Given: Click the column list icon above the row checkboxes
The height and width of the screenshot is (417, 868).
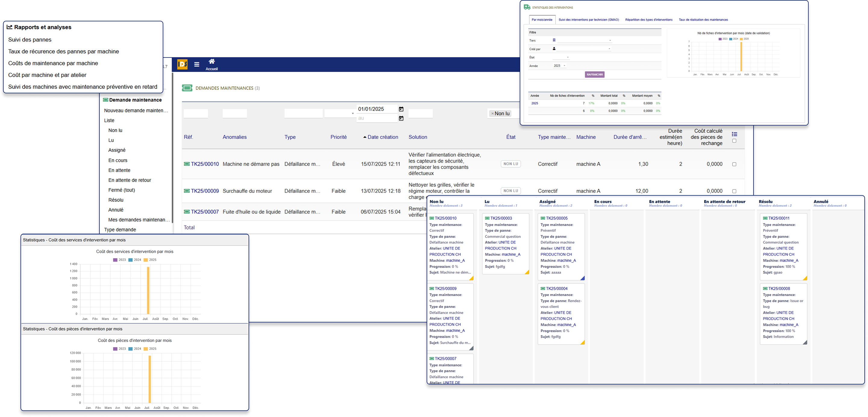Looking at the screenshot, I should tap(735, 133).
